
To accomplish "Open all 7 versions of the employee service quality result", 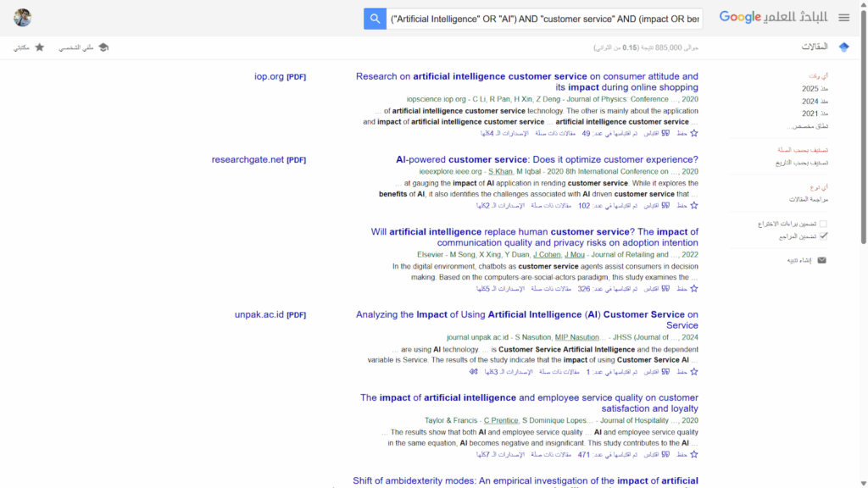I will (500, 455).
